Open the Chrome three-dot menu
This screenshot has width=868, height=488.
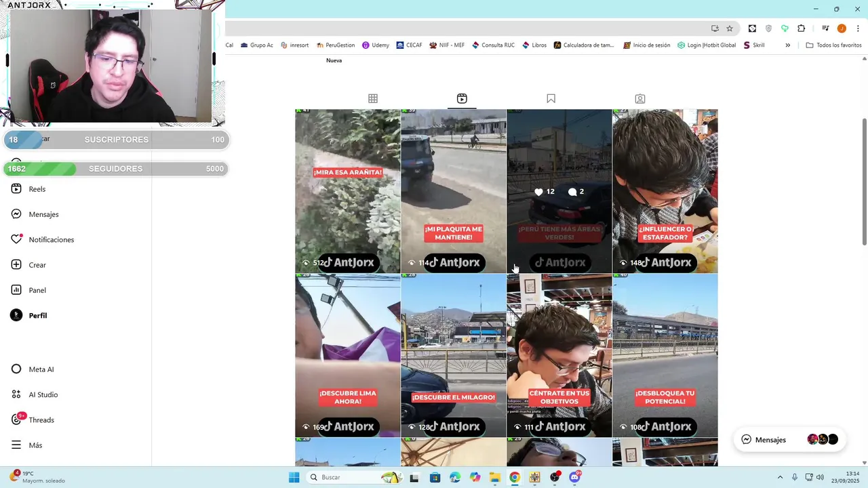coord(859,28)
